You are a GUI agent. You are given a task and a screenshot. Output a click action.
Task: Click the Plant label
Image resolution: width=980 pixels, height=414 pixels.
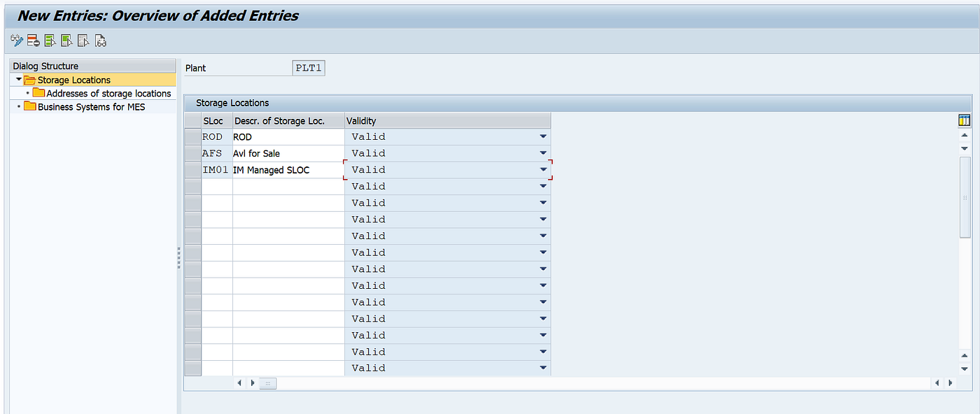click(x=195, y=69)
